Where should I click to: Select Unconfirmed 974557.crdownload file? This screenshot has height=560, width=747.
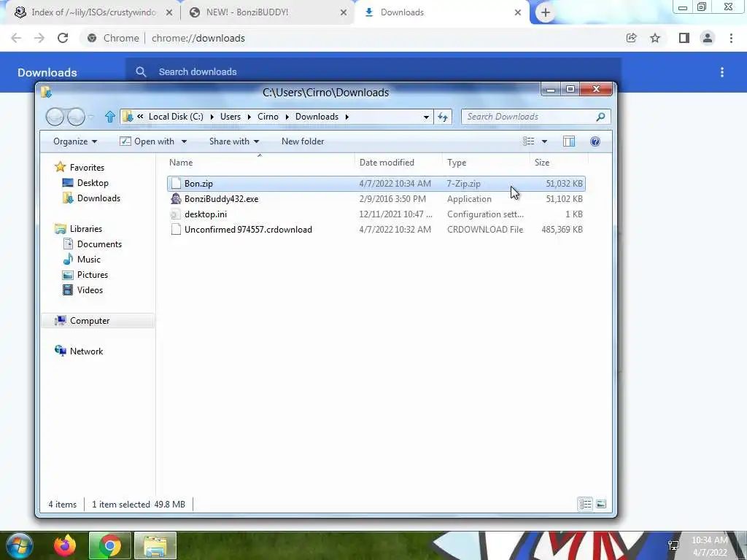pyautogui.click(x=376, y=230)
